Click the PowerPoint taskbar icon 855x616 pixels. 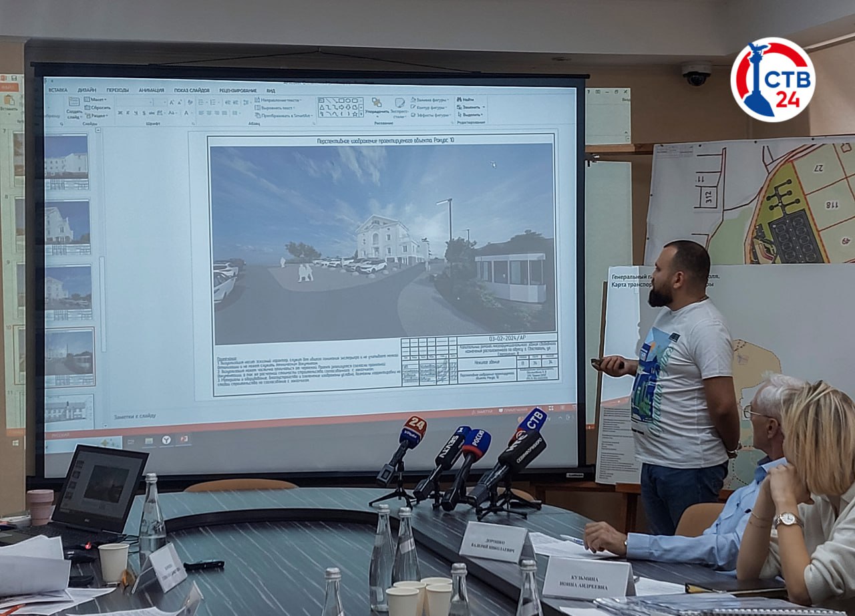click(x=184, y=439)
